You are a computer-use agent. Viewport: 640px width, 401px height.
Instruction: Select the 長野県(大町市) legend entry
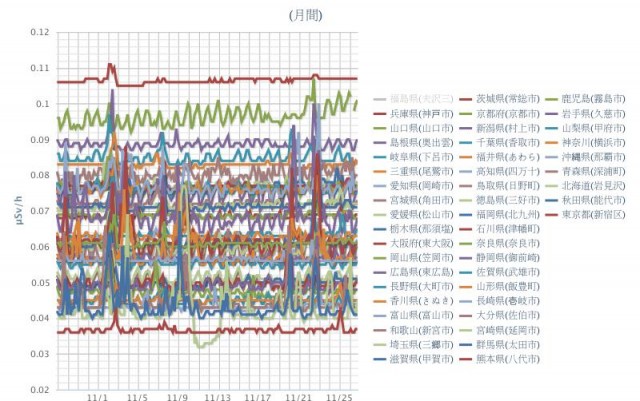coord(413,287)
